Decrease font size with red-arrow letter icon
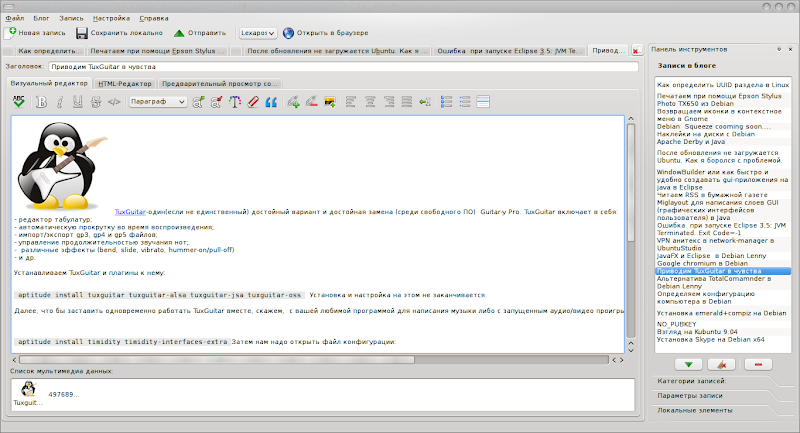This screenshot has width=800, height=433. coord(216,101)
